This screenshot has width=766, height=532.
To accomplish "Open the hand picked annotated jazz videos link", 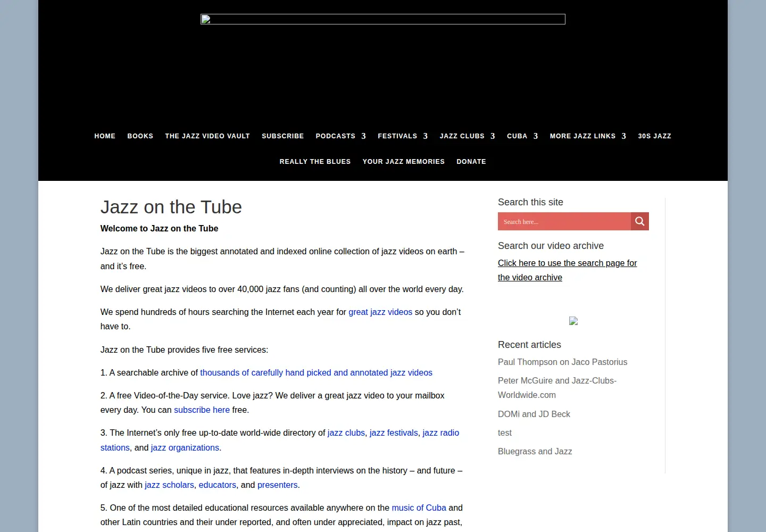I will pos(316,372).
